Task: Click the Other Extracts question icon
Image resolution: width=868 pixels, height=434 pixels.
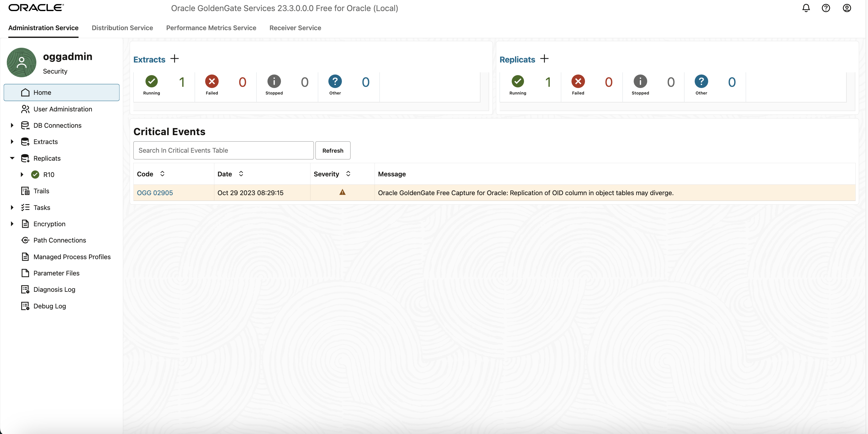Action: 335,82
